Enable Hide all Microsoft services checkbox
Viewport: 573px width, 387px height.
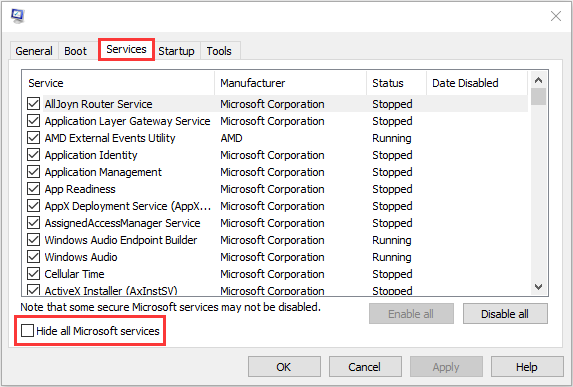click(27, 331)
